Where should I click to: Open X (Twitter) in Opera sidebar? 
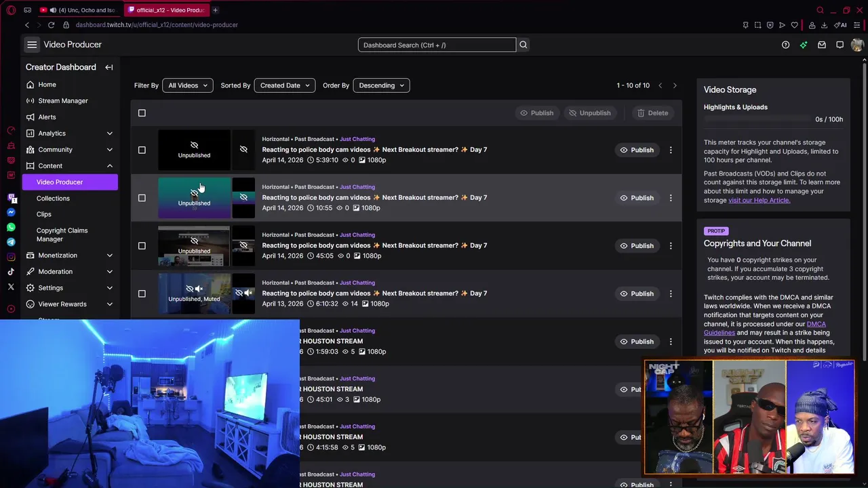point(11,287)
